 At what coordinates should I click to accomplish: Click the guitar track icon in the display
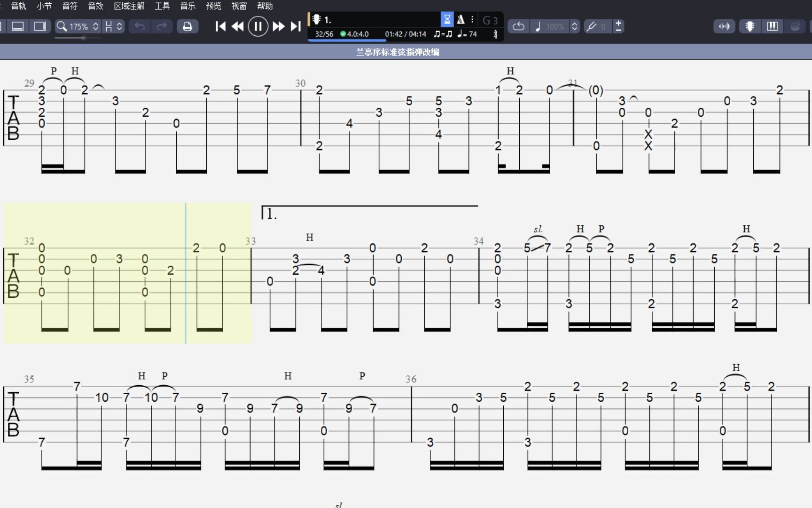click(316, 20)
